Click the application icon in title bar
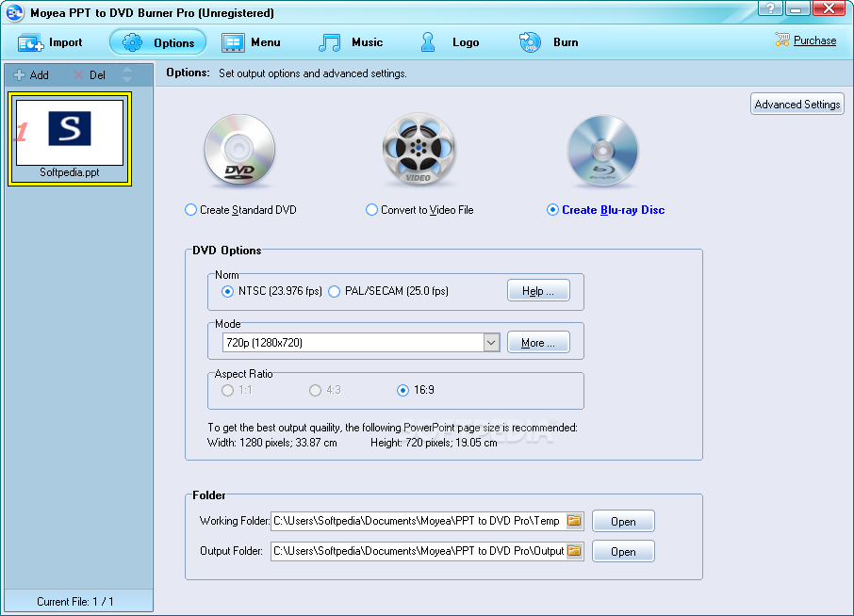The width and height of the screenshot is (854, 616). [x=15, y=12]
